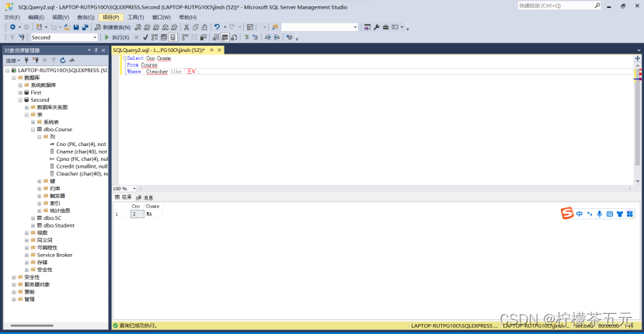This screenshot has width=644, height=334.
Task: Click the Activity Monitor icon in Object Explorer
Action: (72, 61)
